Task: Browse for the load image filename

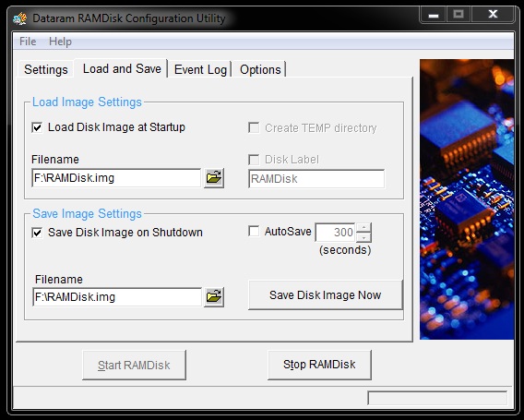Action: 214,178
